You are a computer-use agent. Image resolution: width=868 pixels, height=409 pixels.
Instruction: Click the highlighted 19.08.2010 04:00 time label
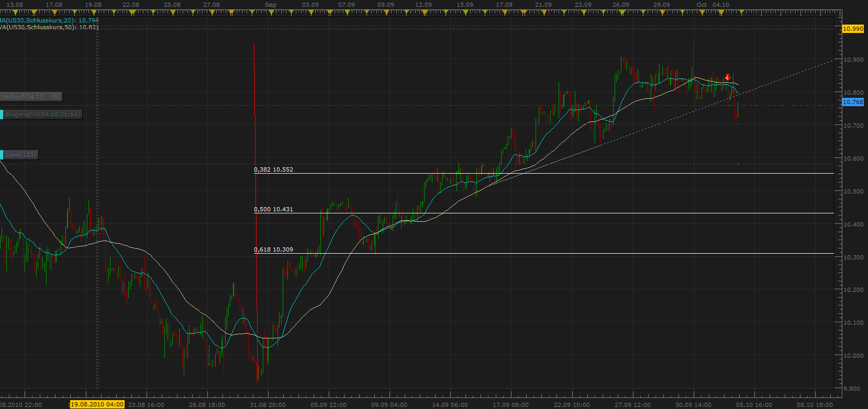pyautogui.click(x=97, y=404)
